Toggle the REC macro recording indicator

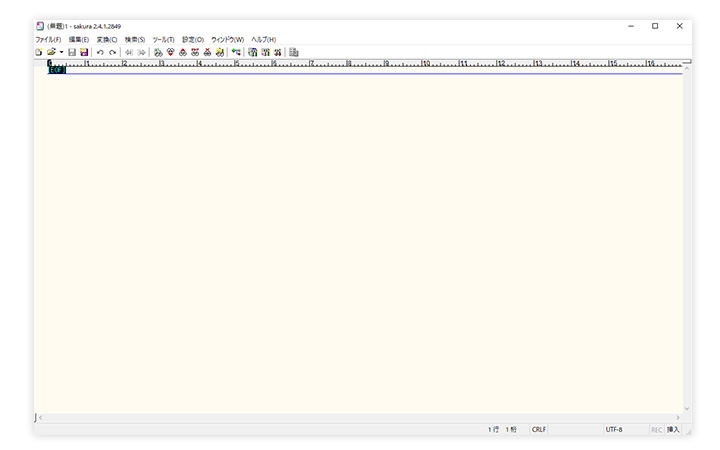tap(657, 429)
